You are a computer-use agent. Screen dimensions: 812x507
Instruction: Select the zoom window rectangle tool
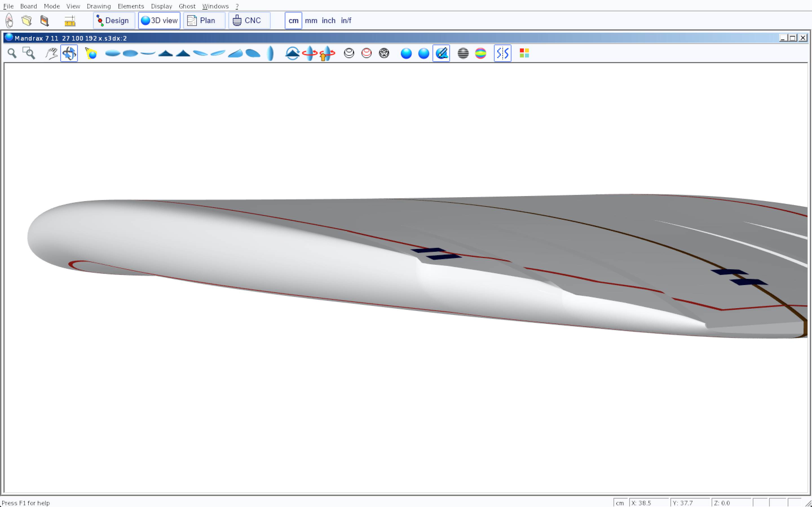point(29,53)
